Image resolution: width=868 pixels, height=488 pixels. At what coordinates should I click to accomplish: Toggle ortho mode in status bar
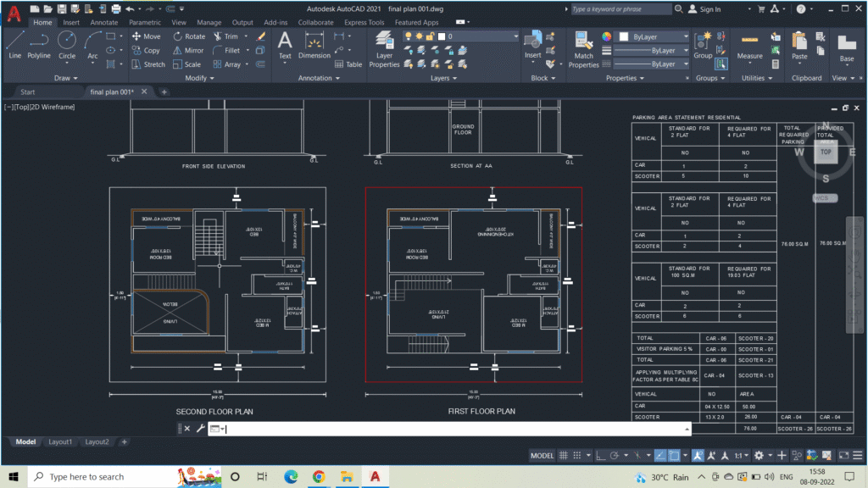click(601, 455)
